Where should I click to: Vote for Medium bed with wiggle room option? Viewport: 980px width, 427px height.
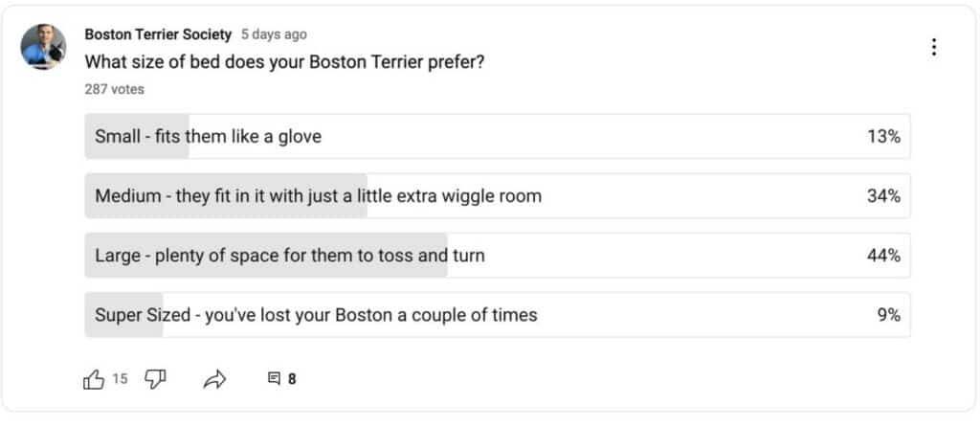pyautogui.click(x=498, y=195)
